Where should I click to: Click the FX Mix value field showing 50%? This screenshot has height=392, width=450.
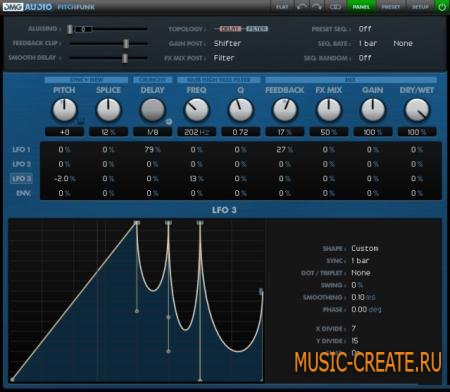pyautogui.click(x=329, y=132)
